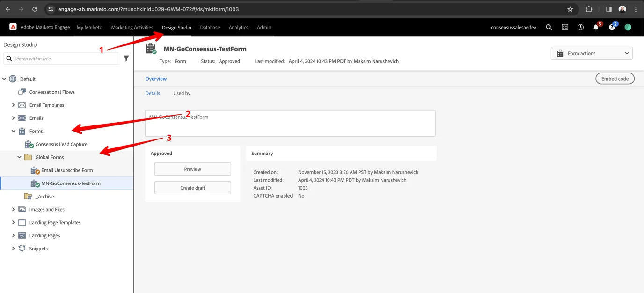This screenshot has height=293, width=644.
Task: Collapse the Forms folder
Action: [x=13, y=131]
